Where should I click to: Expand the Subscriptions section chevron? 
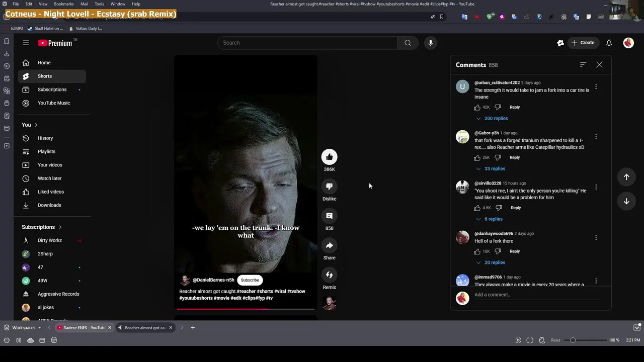coord(60,227)
